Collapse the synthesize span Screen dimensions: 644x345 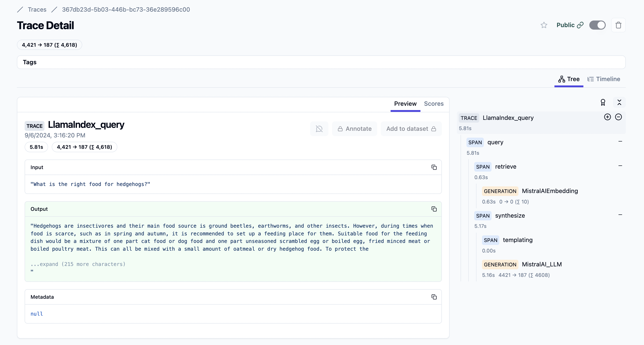tap(620, 215)
